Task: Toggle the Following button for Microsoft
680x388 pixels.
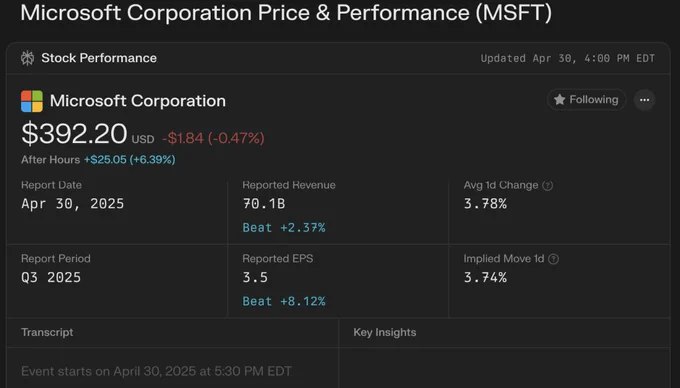Action: coord(586,100)
